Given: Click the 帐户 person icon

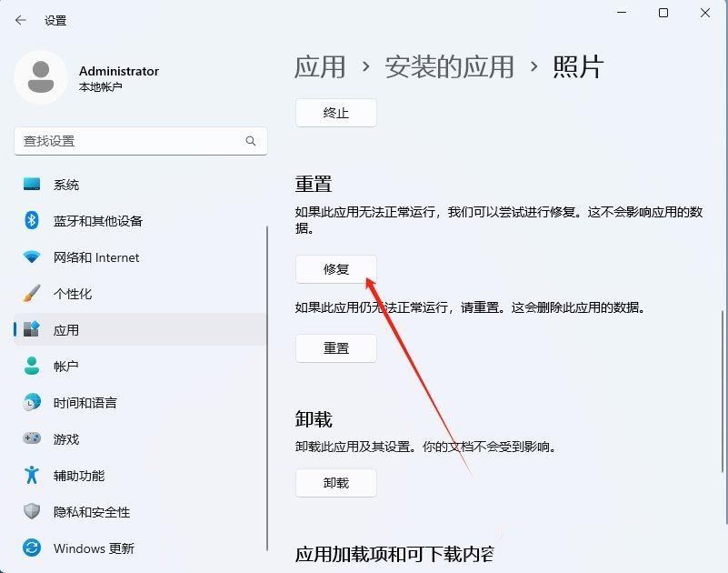Looking at the screenshot, I should (x=32, y=366).
